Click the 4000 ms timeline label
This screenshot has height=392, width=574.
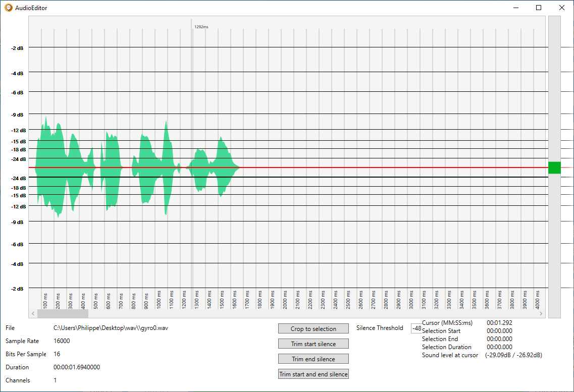(x=538, y=300)
